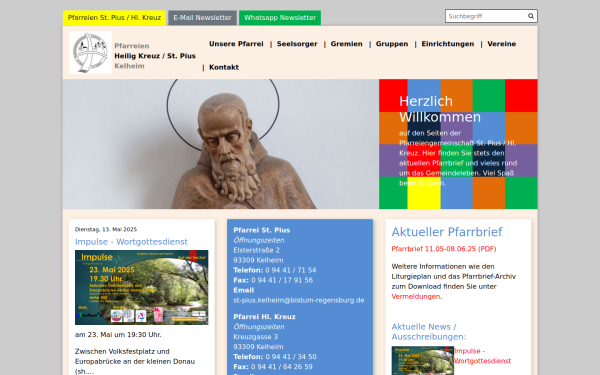The image size is (600, 375).
Task: Download Pfarrbrief 11.05-08.06.25 (PDF)
Action: (x=443, y=249)
